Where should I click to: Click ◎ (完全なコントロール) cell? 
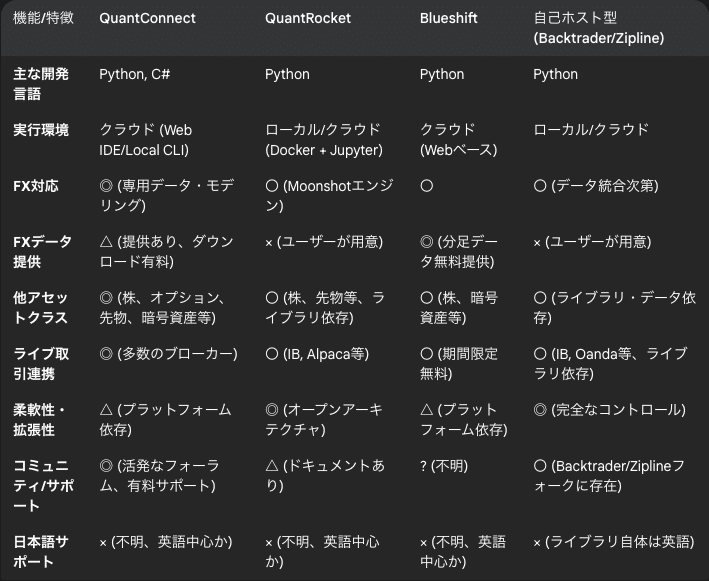pos(610,410)
